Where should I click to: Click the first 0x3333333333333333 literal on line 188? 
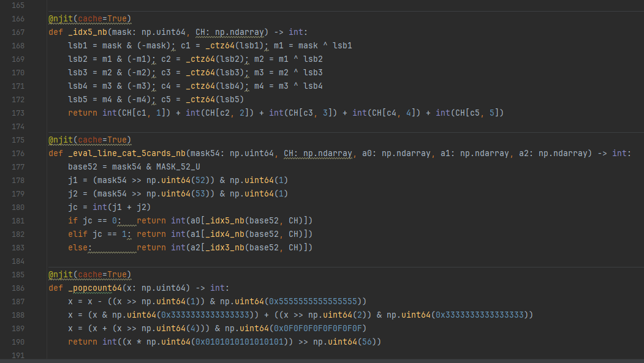(205, 315)
